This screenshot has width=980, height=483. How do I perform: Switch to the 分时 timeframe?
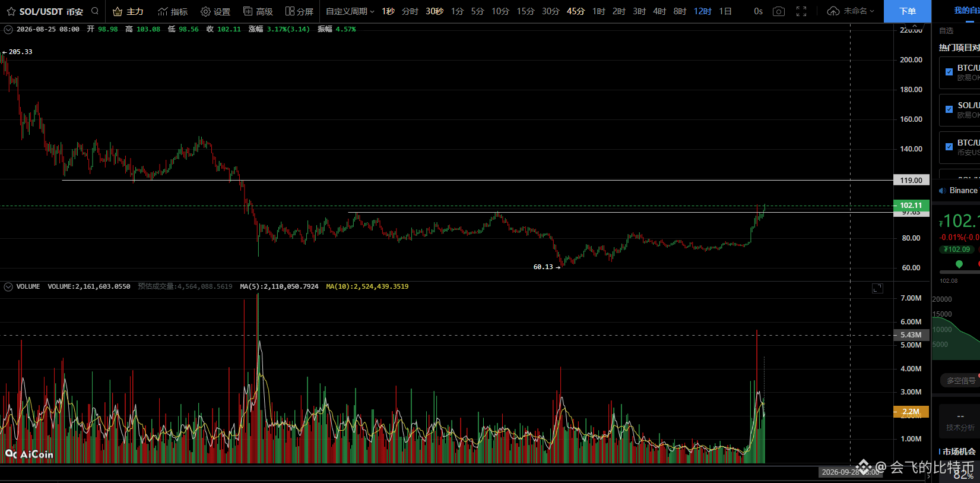point(410,11)
